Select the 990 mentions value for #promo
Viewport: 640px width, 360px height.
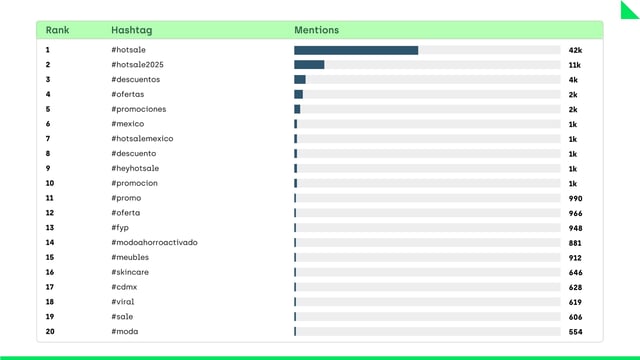click(x=575, y=198)
